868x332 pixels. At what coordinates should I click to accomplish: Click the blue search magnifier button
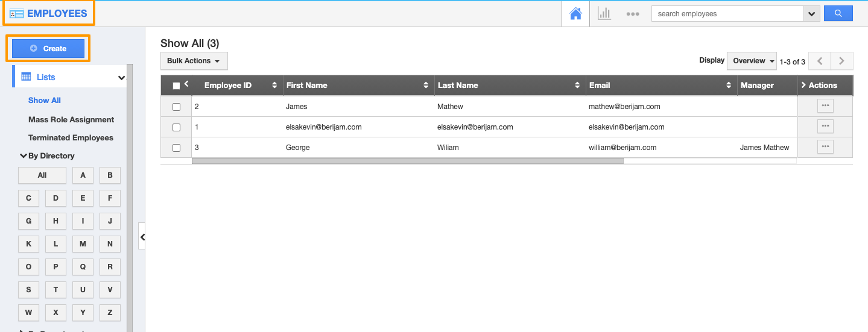coord(838,13)
